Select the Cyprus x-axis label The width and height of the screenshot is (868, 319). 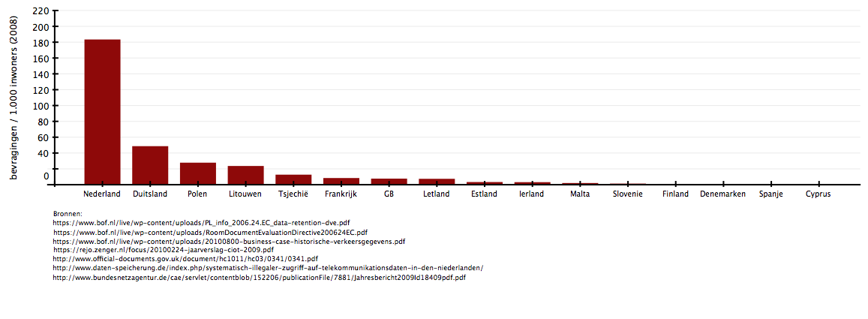click(818, 194)
